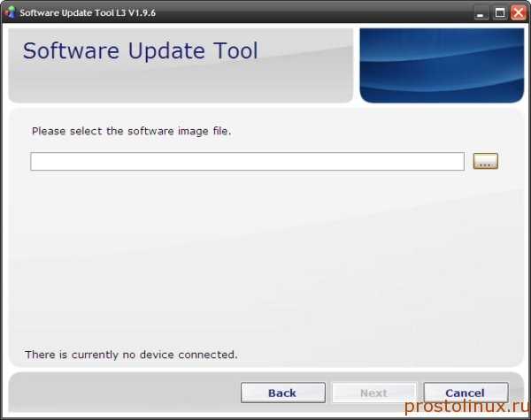This screenshot has height=420, width=531.
Task: Click the "Software Update Tool" header title
Action: pos(141,51)
